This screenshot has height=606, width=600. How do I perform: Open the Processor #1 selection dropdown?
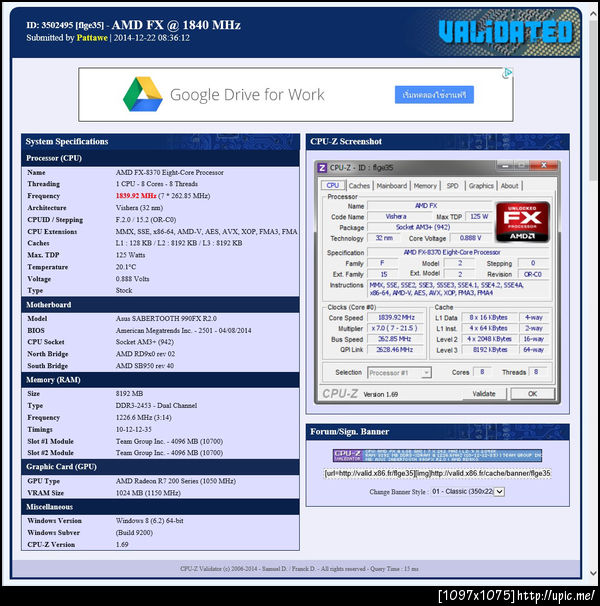399,373
